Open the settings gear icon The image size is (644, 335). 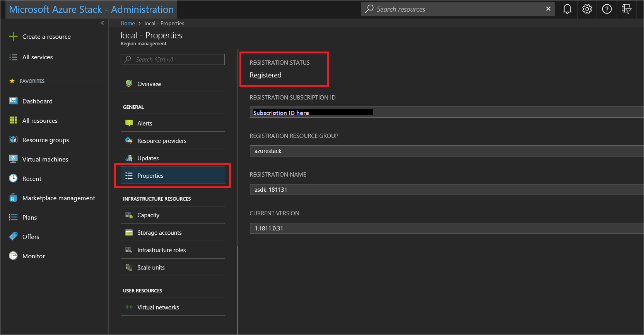[587, 9]
